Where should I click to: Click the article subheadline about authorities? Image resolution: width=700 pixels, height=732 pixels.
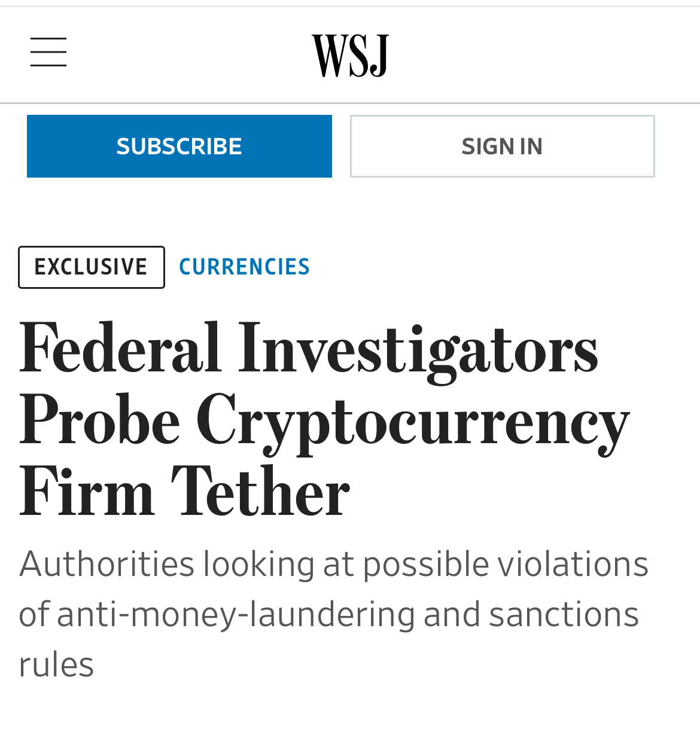coord(333,614)
